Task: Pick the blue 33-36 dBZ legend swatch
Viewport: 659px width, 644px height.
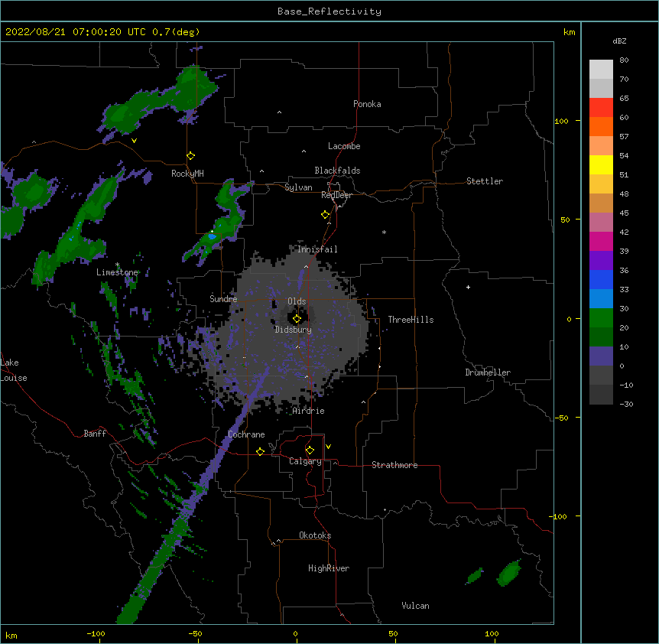Action: [601, 280]
